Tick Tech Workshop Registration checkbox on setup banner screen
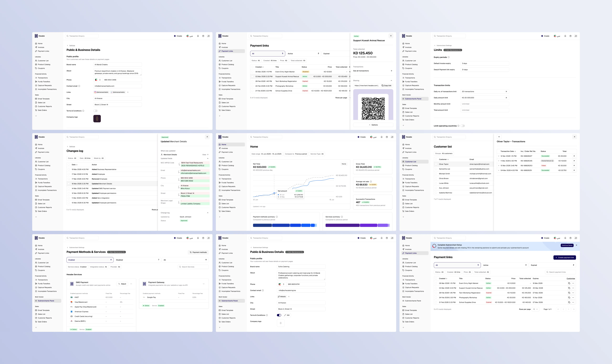 436,293
